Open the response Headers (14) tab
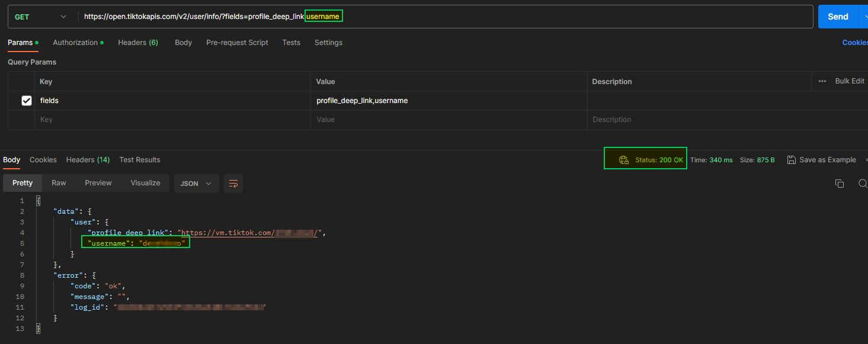Viewport: 868px width, 344px height. coord(88,160)
